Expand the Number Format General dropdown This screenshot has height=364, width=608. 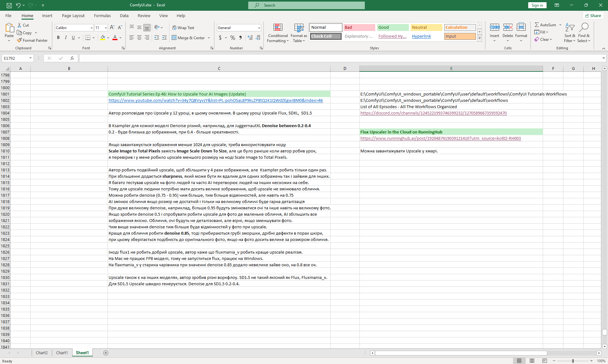(259, 28)
